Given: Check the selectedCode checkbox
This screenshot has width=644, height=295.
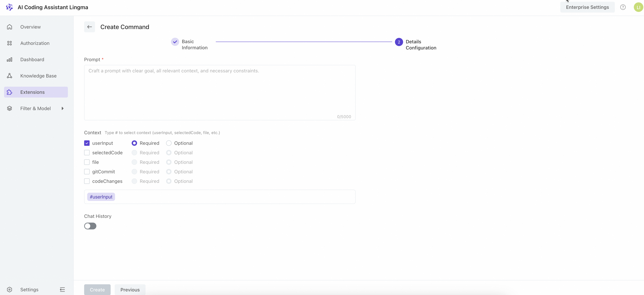Looking at the screenshot, I should [87, 152].
